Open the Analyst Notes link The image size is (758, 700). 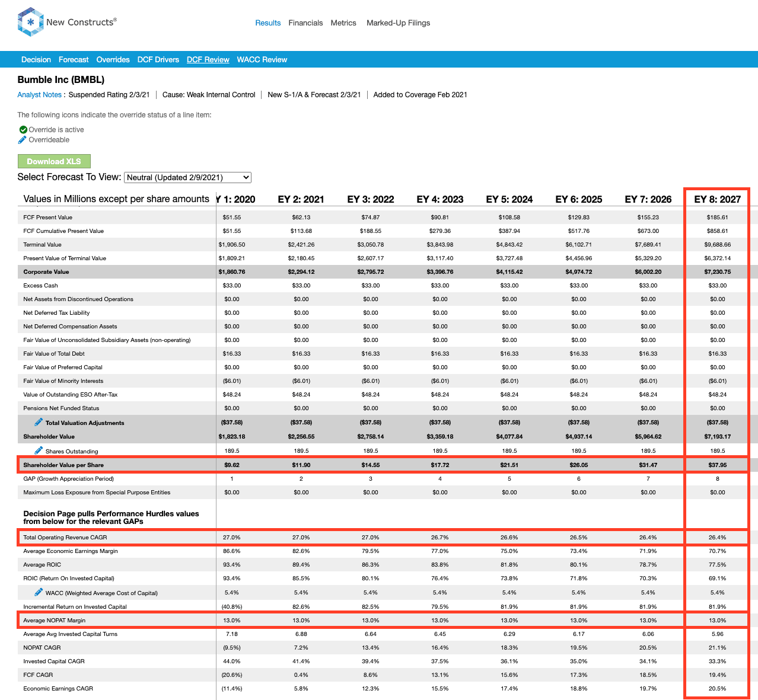[39, 95]
